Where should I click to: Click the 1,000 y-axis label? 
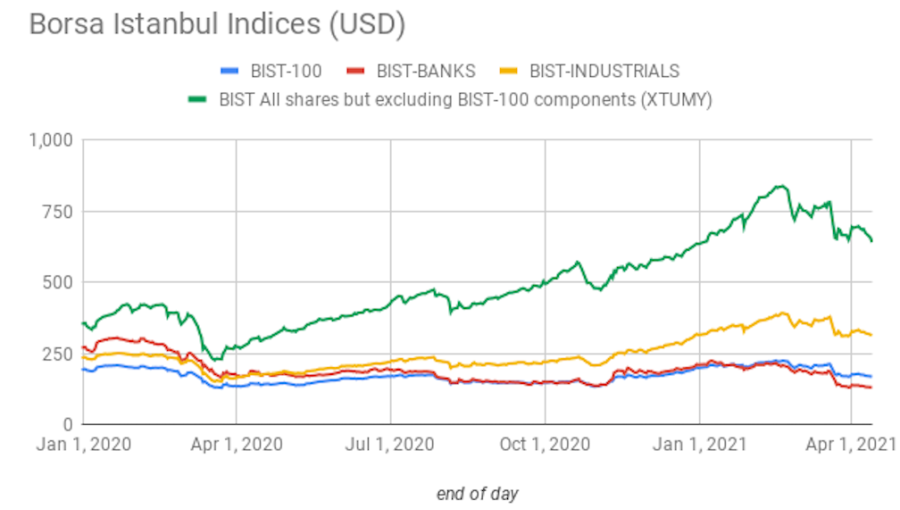pos(49,140)
